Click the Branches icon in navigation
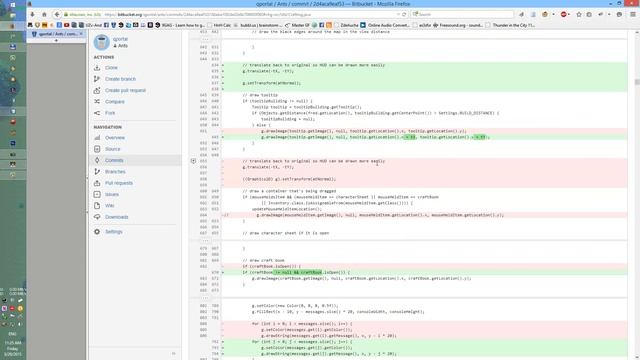 tap(97, 172)
